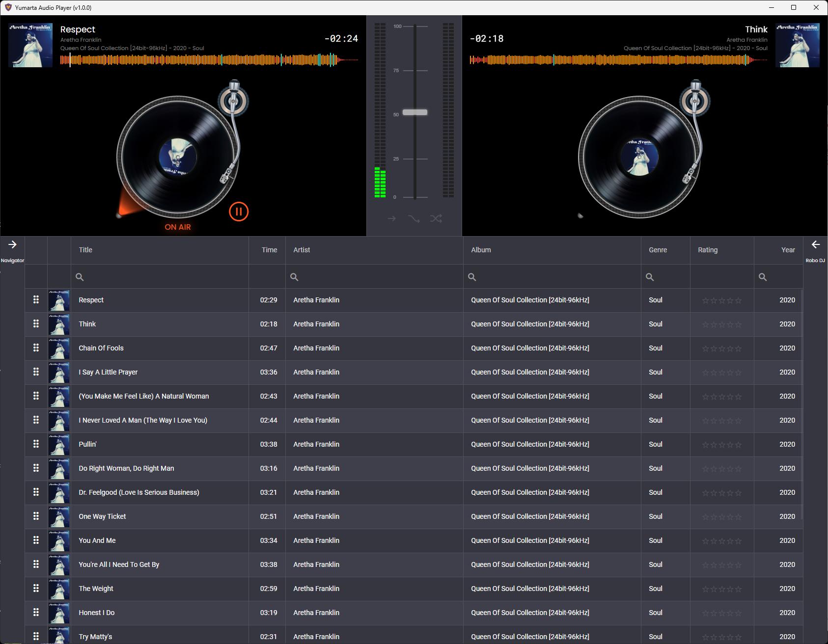This screenshot has height=644, width=828.
Task: Click the right turntable vinyl record
Action: click(639, 157)
